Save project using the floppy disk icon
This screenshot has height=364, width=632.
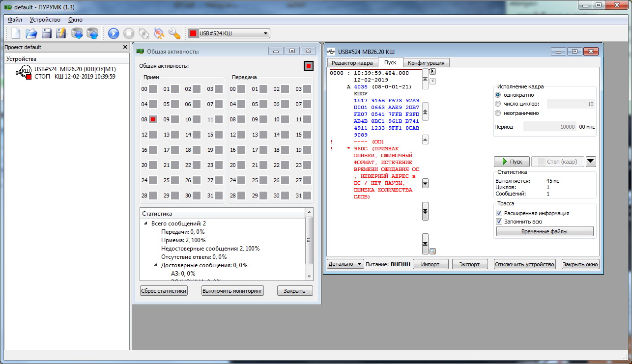click(x=46, y=33)
